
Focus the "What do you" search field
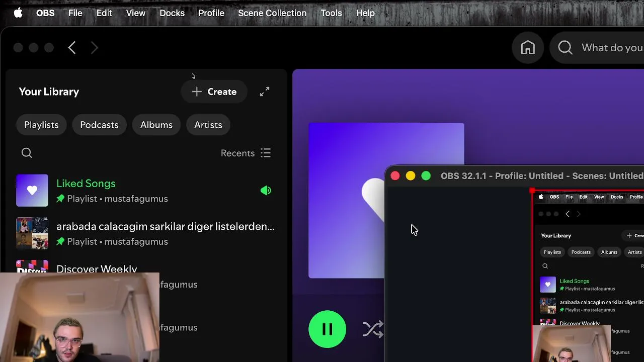coord(612,48)
